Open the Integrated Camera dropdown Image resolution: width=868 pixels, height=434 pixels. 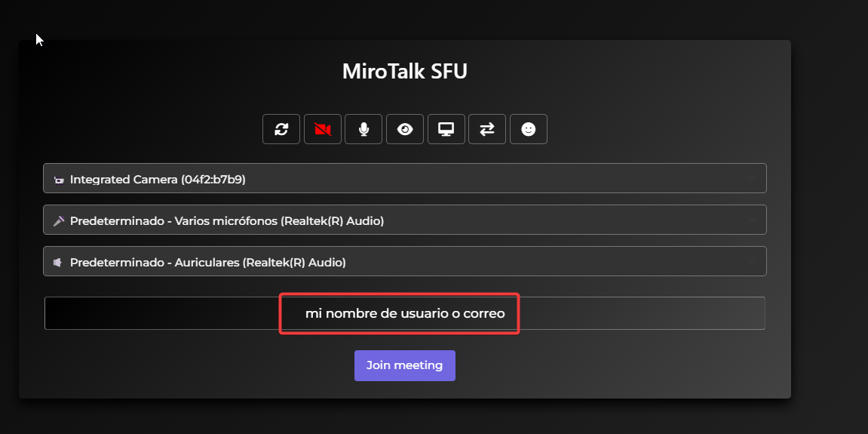[x=405, y=178]
